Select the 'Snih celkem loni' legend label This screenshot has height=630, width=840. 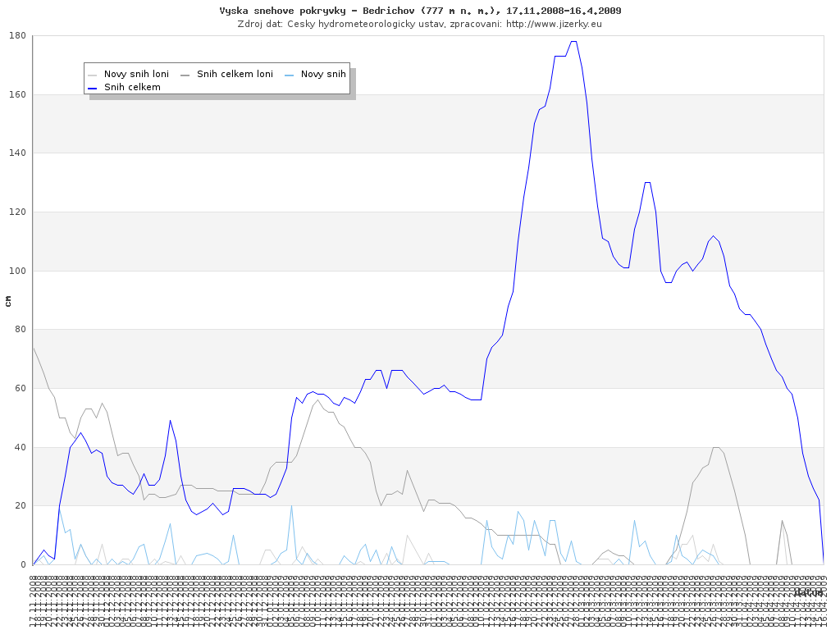(x=235, y=74)
